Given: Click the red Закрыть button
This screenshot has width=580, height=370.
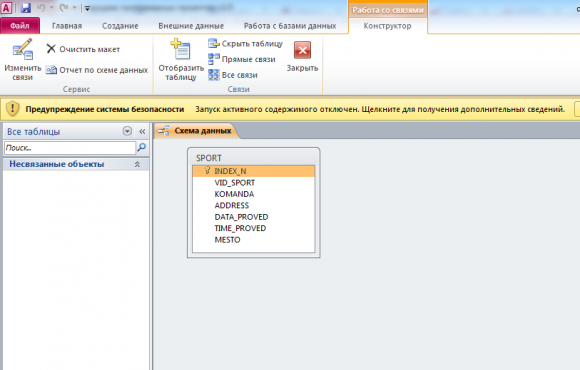Looking at the screenshot, I should [302, 57].
